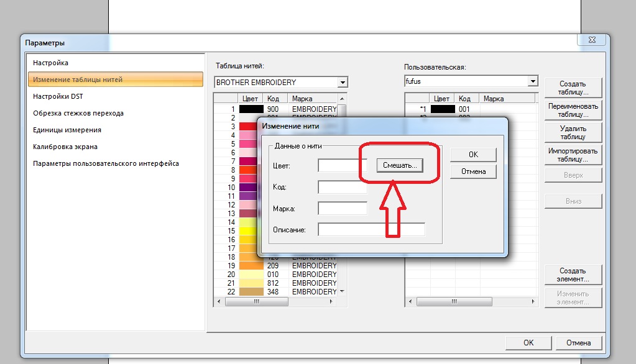
Task: Click the black swatch coded 001
Action: coord(442,109)
